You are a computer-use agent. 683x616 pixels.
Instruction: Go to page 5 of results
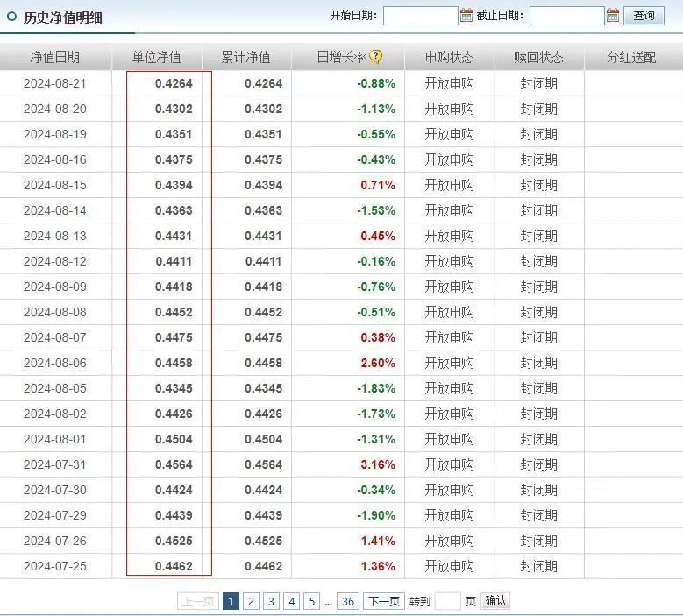tap(312, 602)
